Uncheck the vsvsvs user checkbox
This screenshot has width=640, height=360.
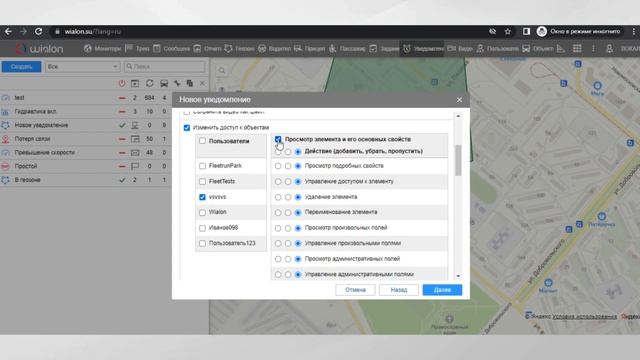point(202,197)
